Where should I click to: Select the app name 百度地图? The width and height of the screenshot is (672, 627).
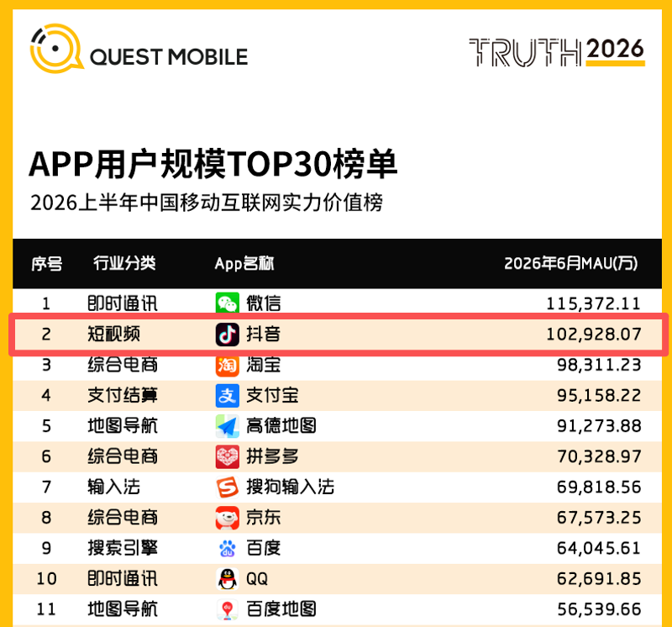281,609
